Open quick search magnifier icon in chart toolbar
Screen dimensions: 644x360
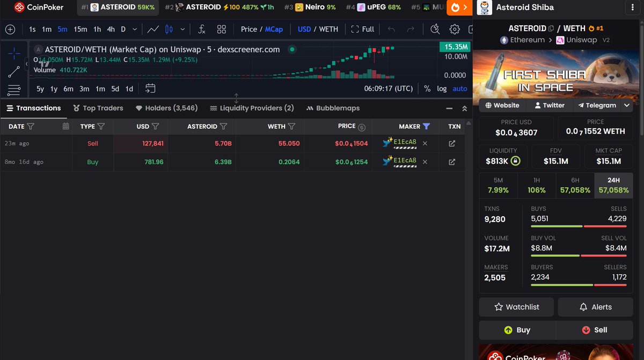tap(435, 29)
